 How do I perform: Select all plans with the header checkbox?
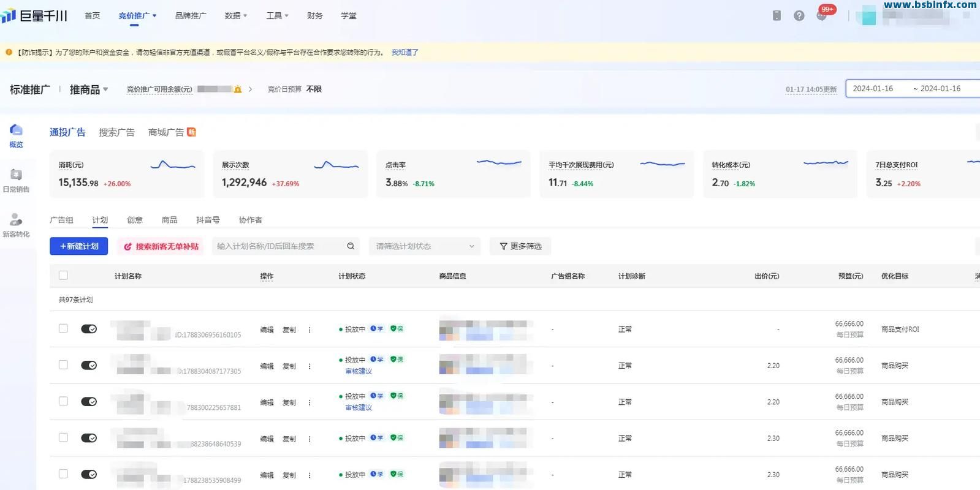tap(63, 276)
